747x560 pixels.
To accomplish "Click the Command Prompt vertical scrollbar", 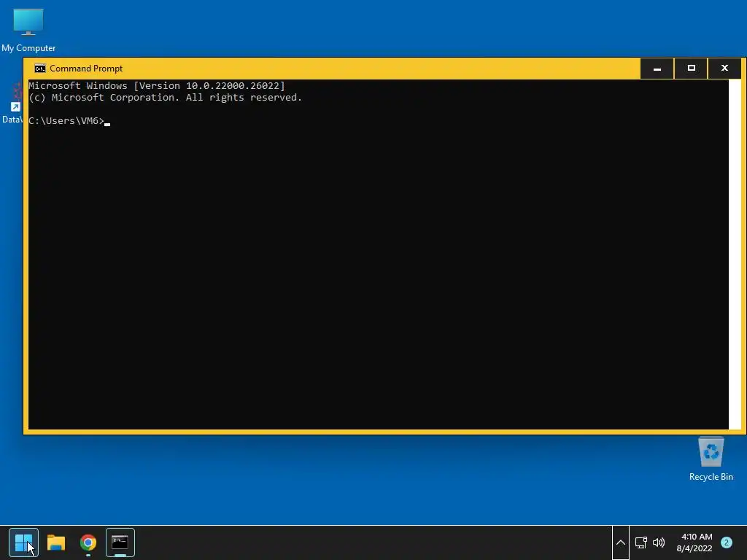I will [735, 254].
